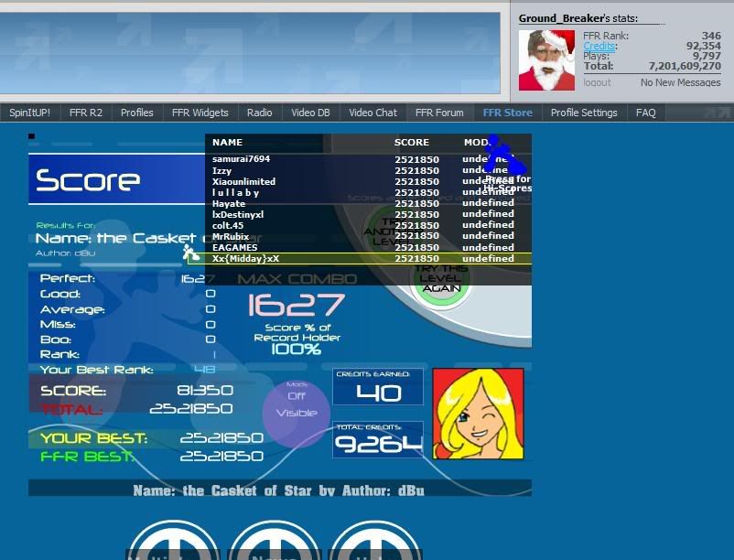Screen dimensions: 734x560
Task: Open the FFR Store tab
Action: [x=507, y=113]
